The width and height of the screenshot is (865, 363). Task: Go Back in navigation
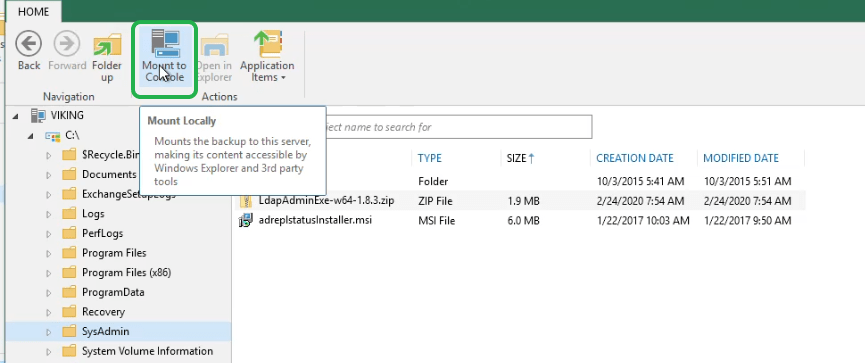coord(29,51)
